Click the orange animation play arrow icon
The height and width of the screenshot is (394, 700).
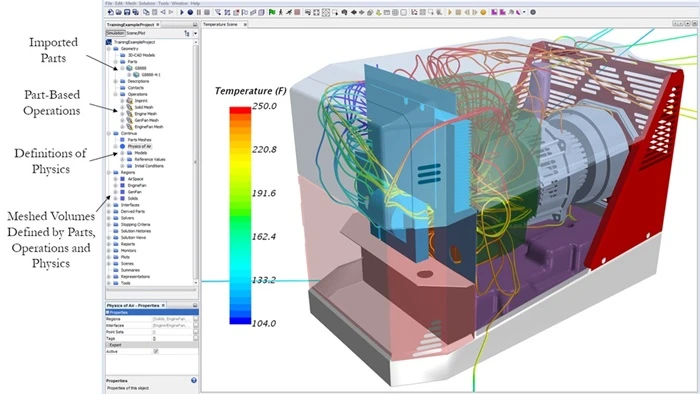(x=450, y=12)
